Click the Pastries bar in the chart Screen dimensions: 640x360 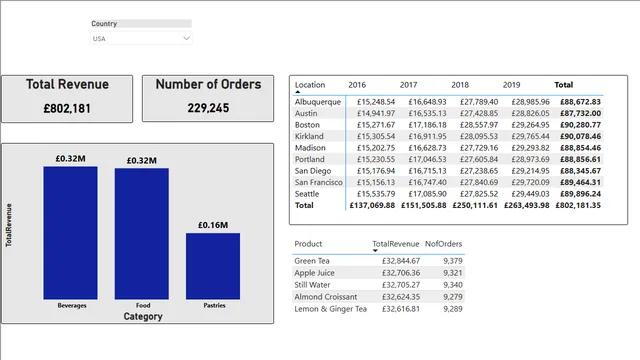pos(213,266)
